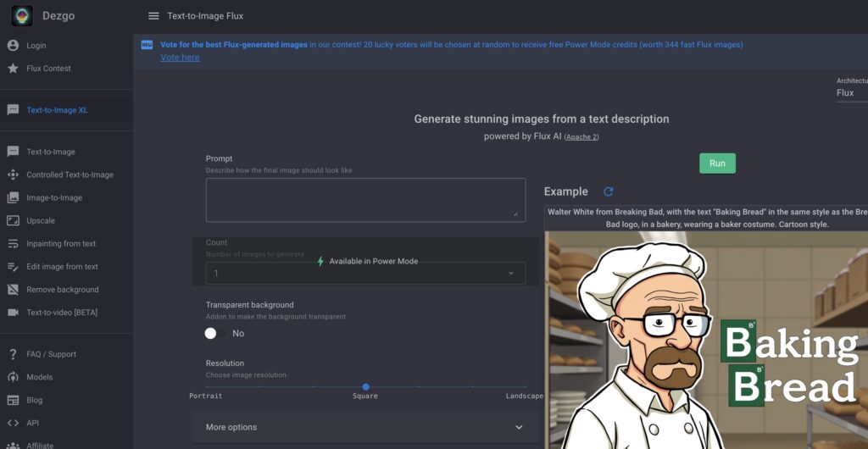Refresh the example image with reload icon
868x449 pixels.
click(608, 192)
